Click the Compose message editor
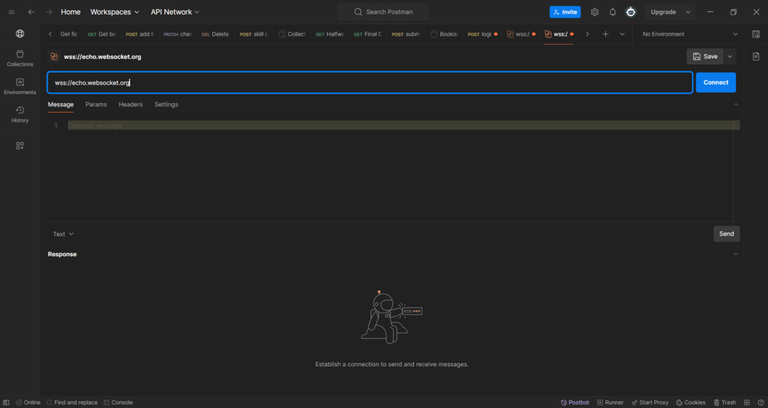The width and height of the screenshot is (768, 408). coord(403,126)
